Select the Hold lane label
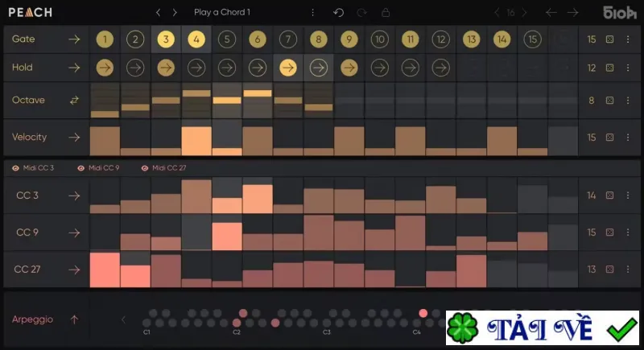This screenshot has height=350, width=644. [x=23, y=68]
